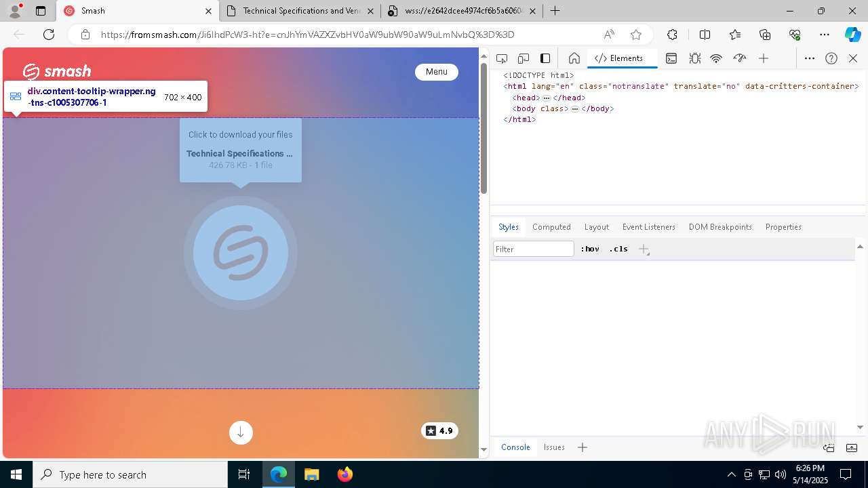Launch Firefox from the taskbar
This screenshot has height=488, width=868.
coord(344,474)
